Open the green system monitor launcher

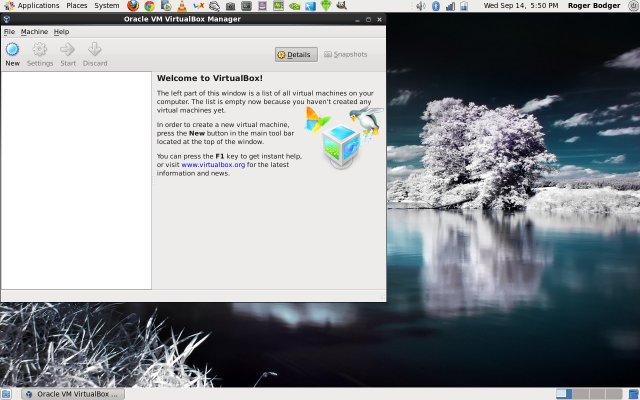[278, 6]
